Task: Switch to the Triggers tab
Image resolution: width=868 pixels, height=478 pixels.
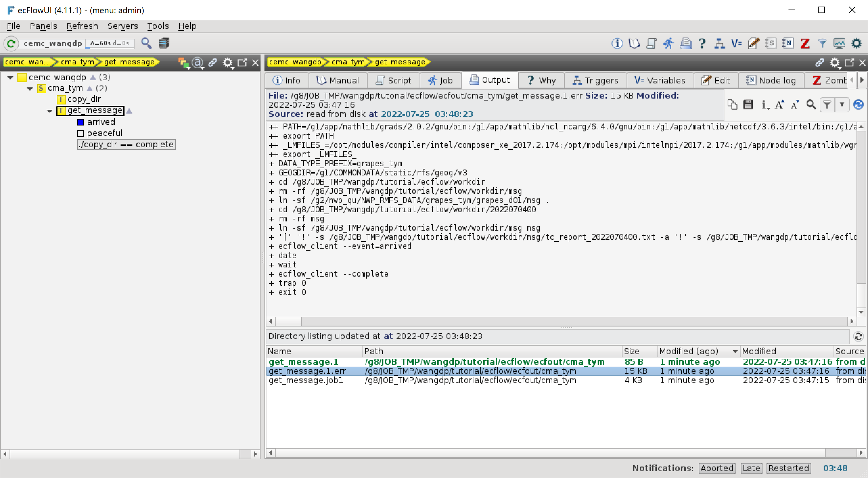Action: pyautogui.click(x=595, y=80)
